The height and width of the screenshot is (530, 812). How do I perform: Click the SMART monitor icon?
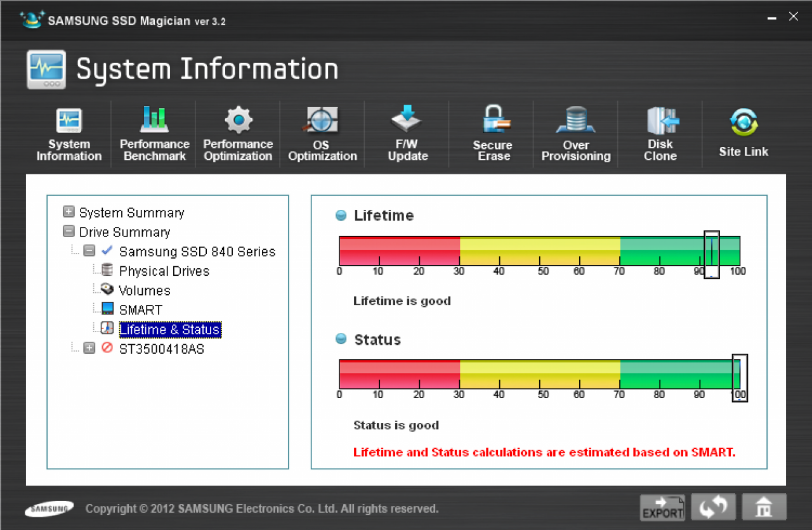coord(107,309)
